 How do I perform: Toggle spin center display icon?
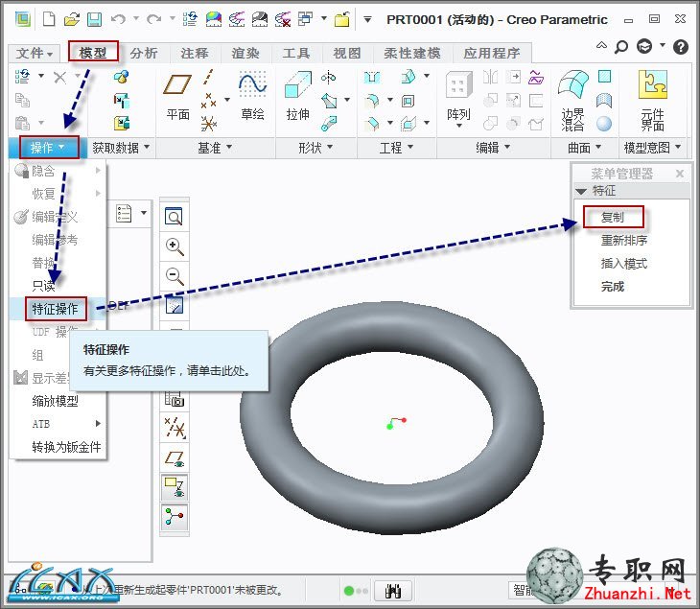click(175, 517)
